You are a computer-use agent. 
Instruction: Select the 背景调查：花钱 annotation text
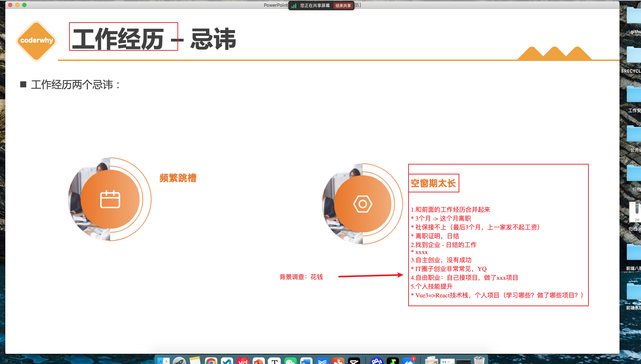[302, 277]
